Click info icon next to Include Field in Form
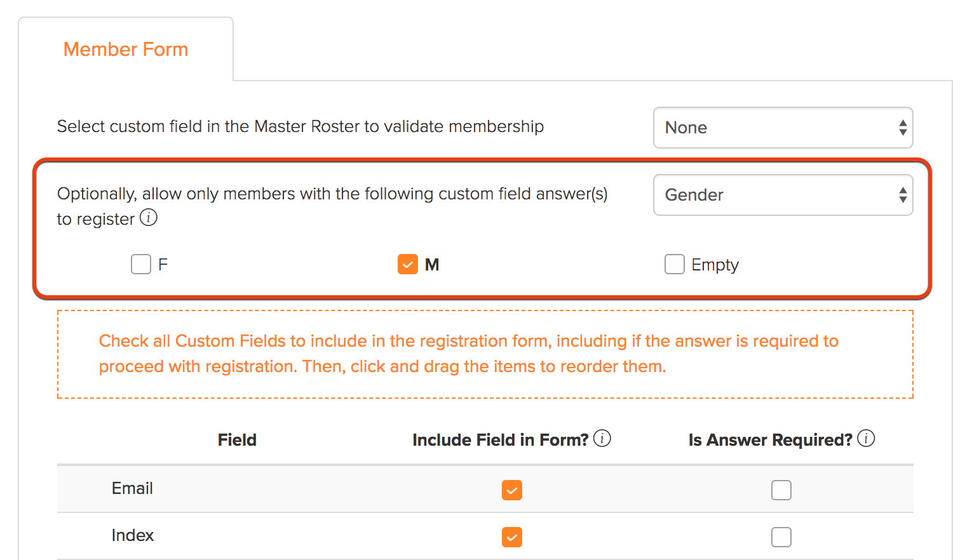 point(602,438)
